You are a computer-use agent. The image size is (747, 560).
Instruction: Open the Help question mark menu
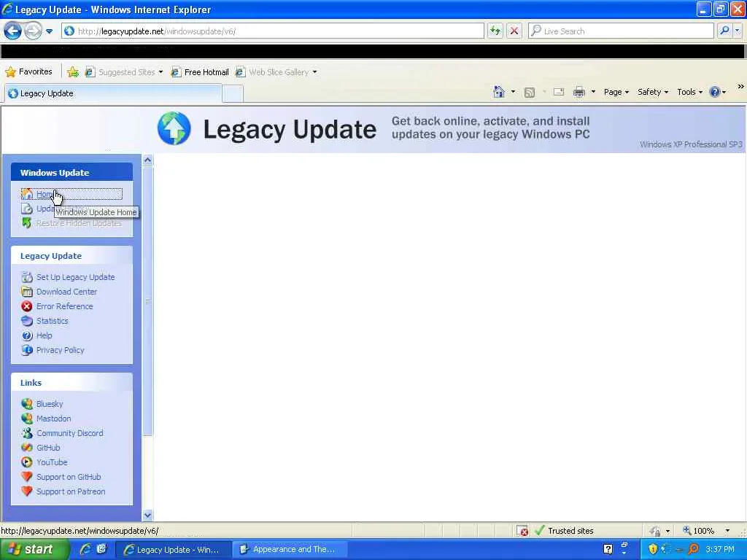pyautogui.click(x=718, y=92)
